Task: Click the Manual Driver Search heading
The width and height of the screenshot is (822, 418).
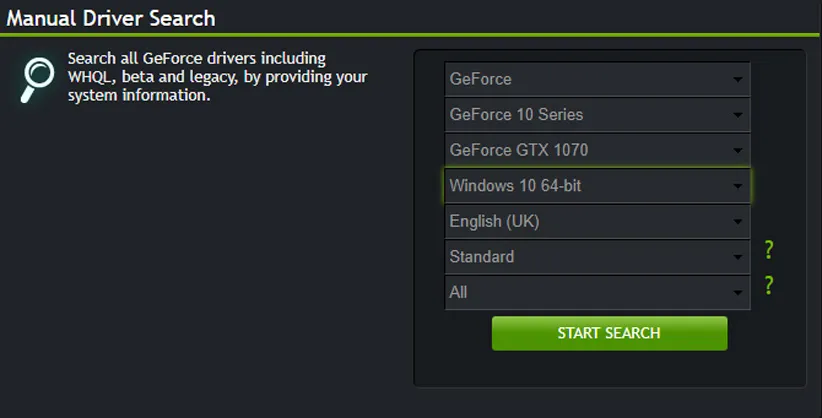Action: tap(111, 17)
